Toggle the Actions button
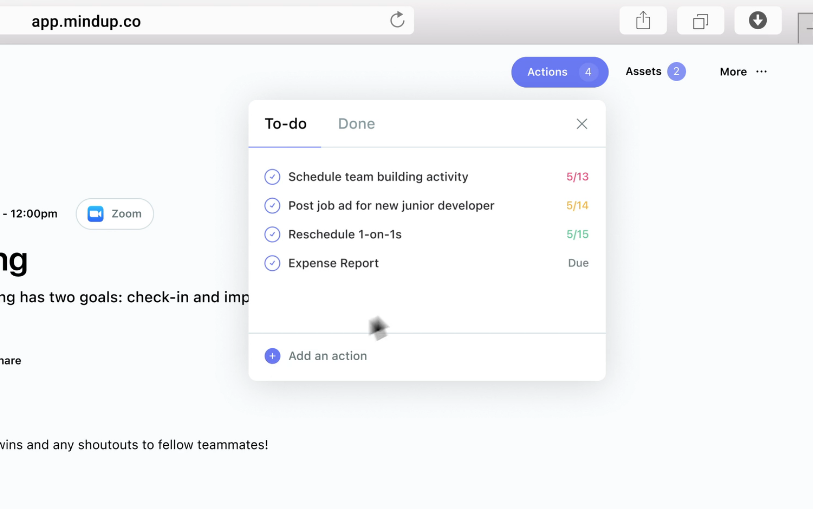Viewport: 813px width, 509px height. (x=559, y=72)
